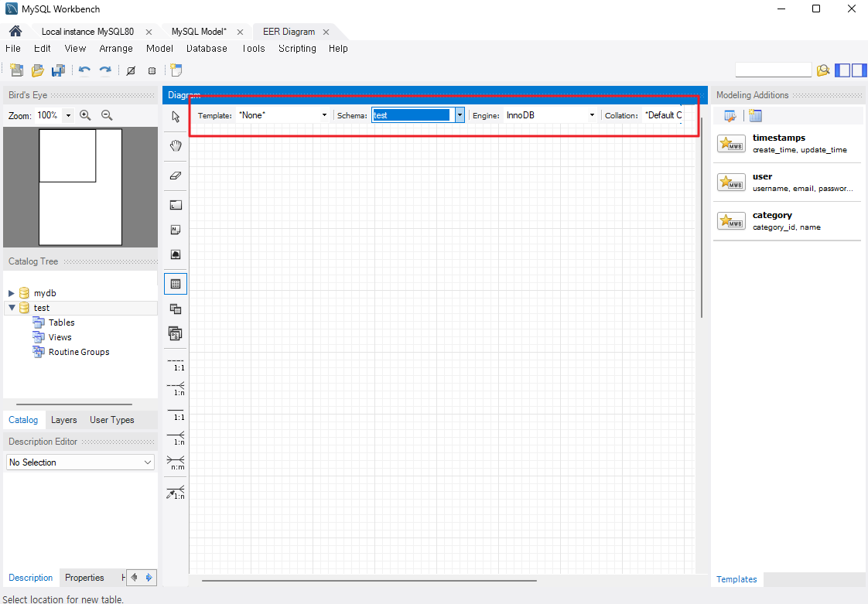Click the Home tab icon
868x604 pixels.
click(15, 31)
